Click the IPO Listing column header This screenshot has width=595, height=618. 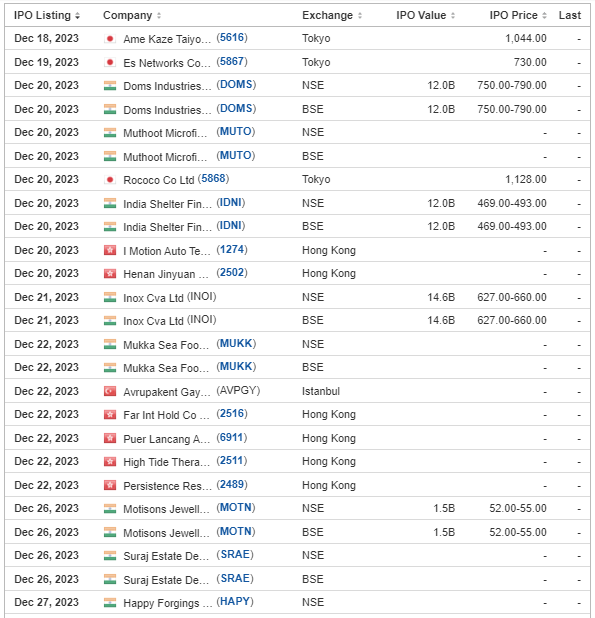pyautogui.click(x=42, y=15)
